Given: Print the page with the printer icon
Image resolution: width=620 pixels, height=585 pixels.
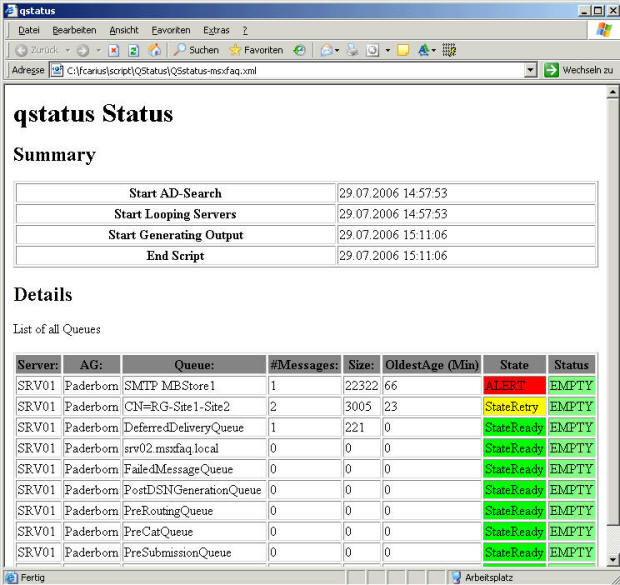Looking at the screenshot, I should click(x=352, y=50).
